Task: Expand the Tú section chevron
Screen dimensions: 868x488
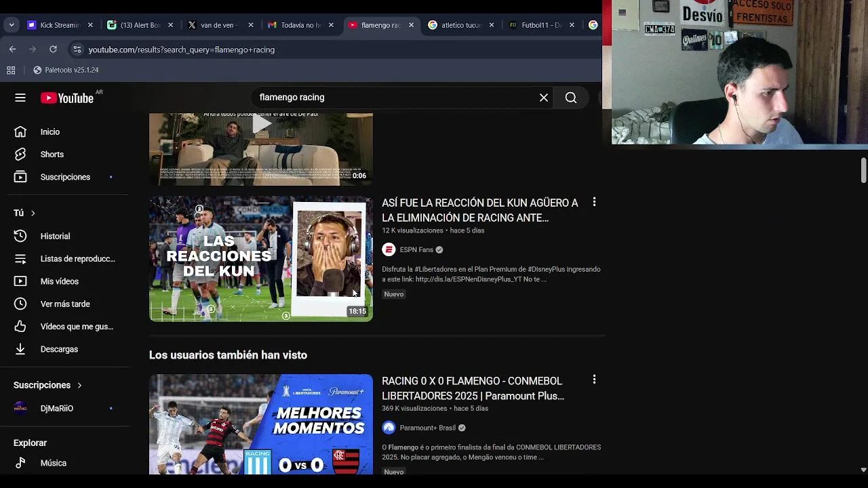Action: (x=33, y=213)
